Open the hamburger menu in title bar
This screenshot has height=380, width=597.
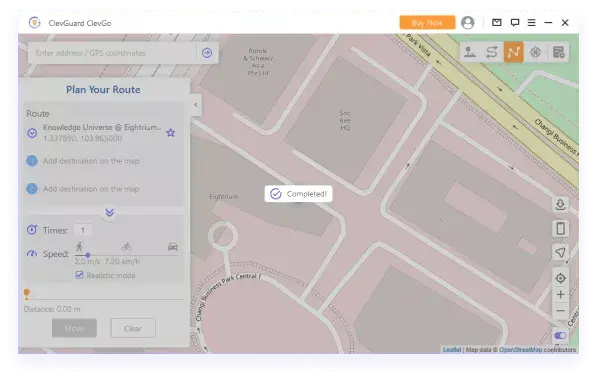[532, 23]
